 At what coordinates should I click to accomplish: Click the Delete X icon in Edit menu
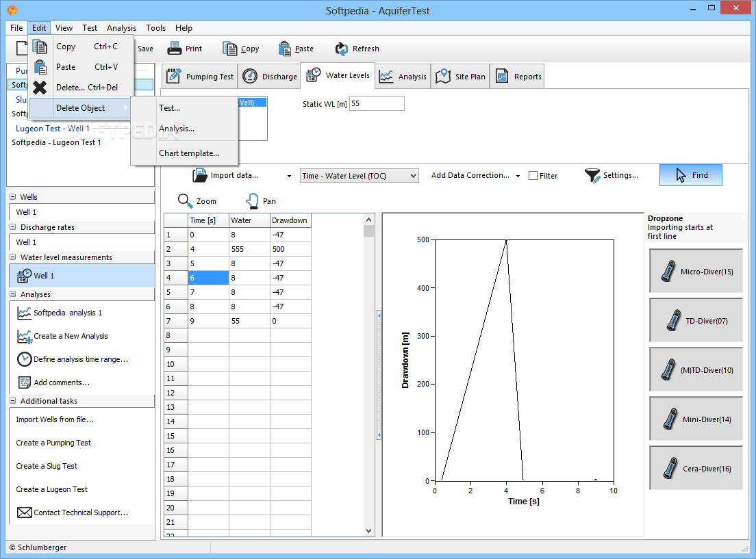[x=40, y=88]
